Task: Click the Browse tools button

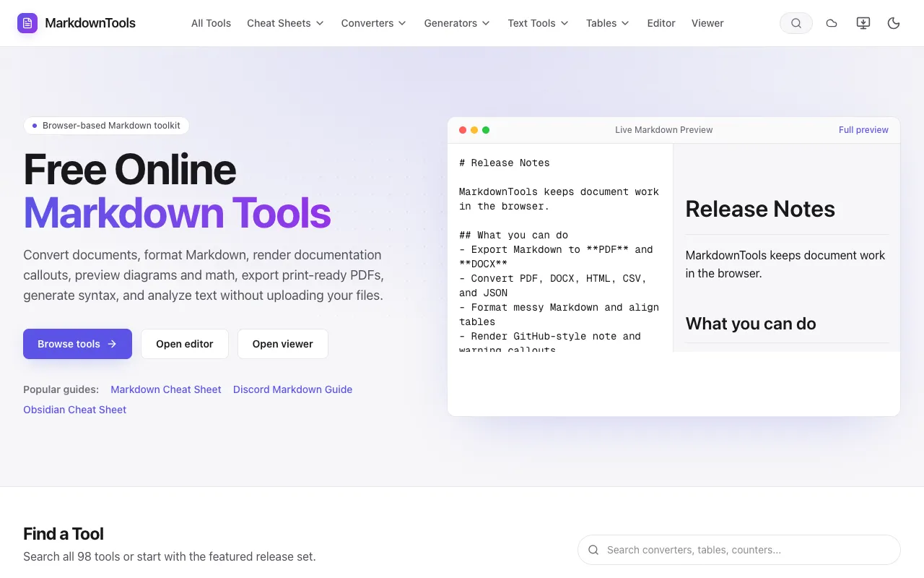Action: 77,344
